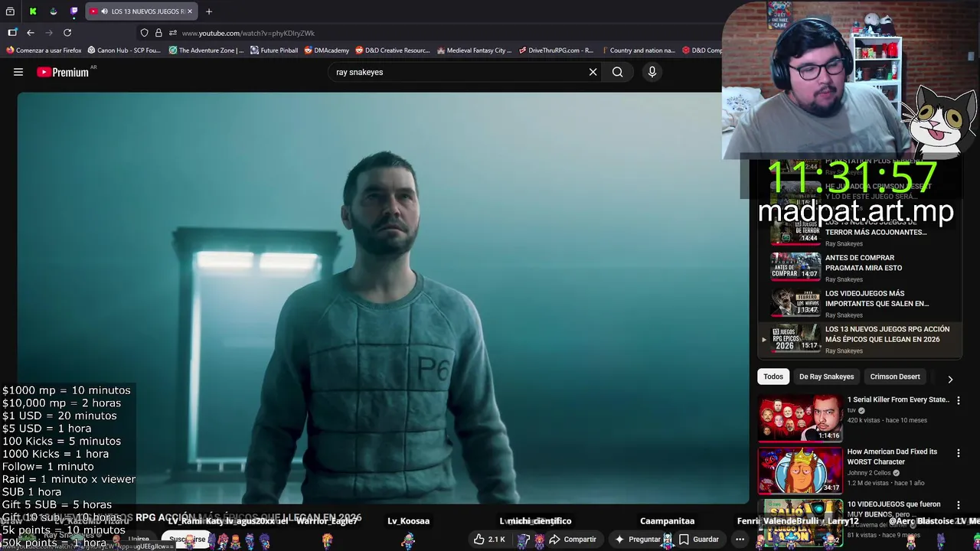Open the Comenzar a usar Firefox bookmark

coord(44,51)
